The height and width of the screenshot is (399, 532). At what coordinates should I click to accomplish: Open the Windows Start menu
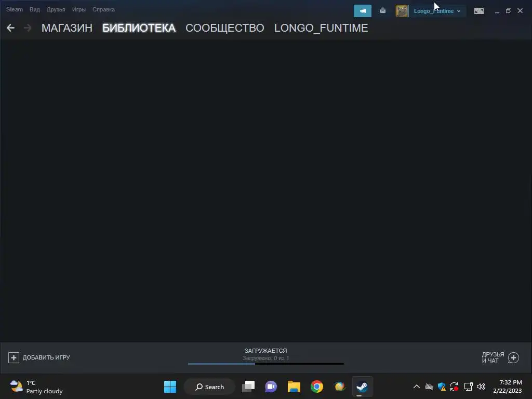tap(170, 387)
